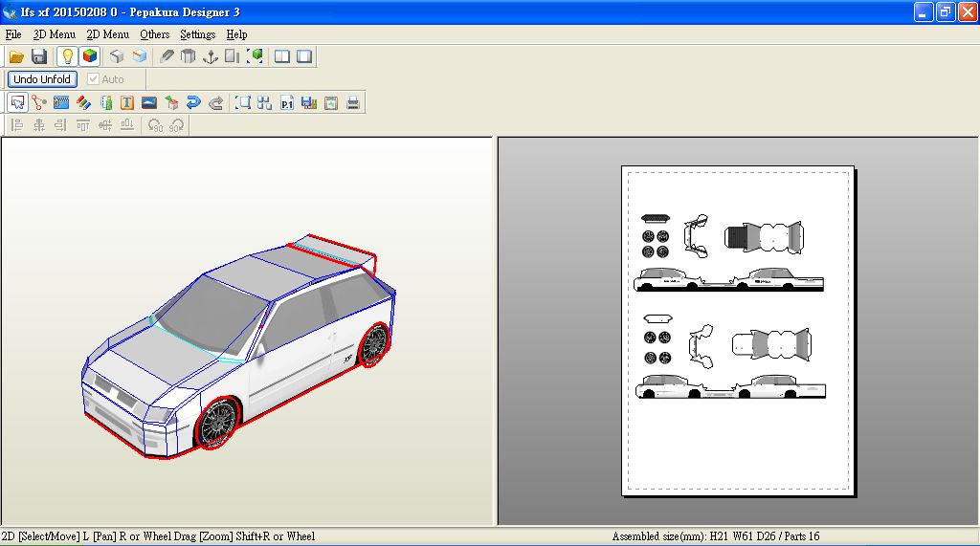Viewport: 980px width, 546px height.
Task: Switch to the single-pane window layout
Action: point(304,56)
